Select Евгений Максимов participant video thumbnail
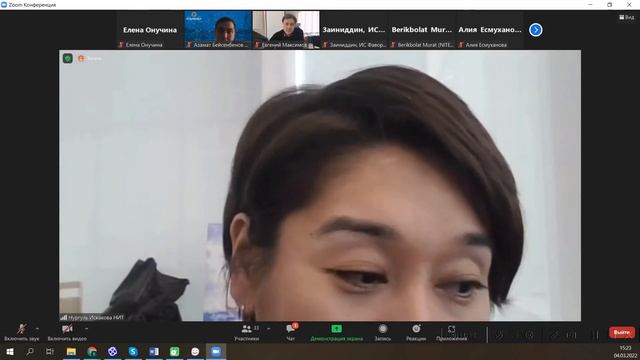Viewport: 640px width, 360px height. tap(286, 30)
